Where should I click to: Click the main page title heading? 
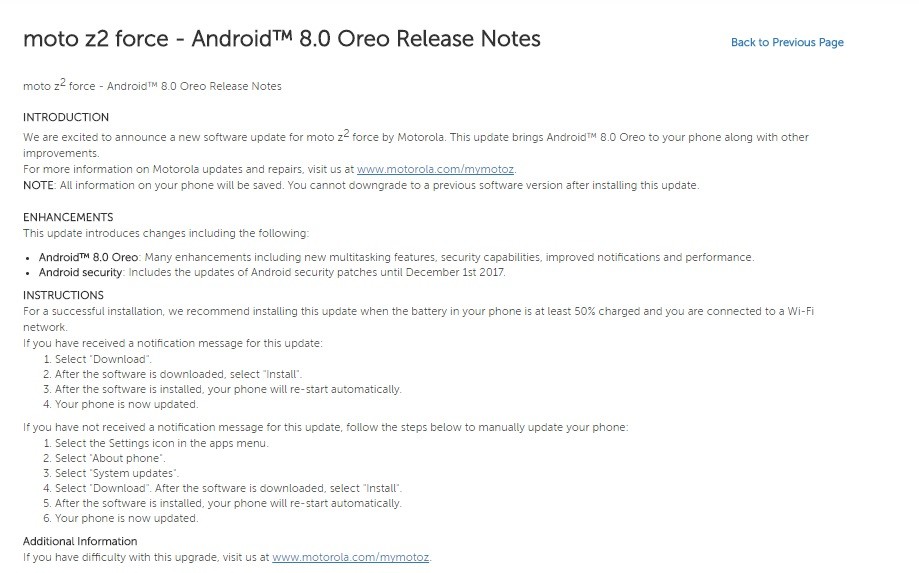click(x=281, y=39)
